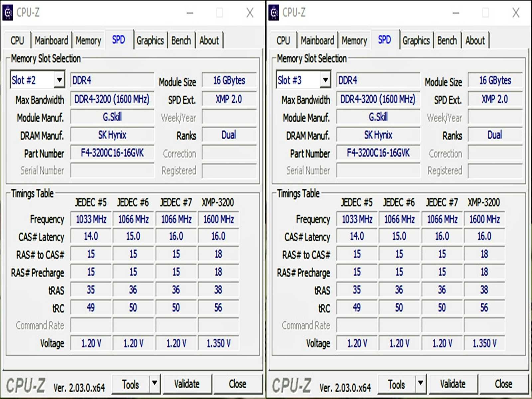
Task: Click JEDEC #5 frequency 1033 MHz in left window
Action: [x=91, y=219]
